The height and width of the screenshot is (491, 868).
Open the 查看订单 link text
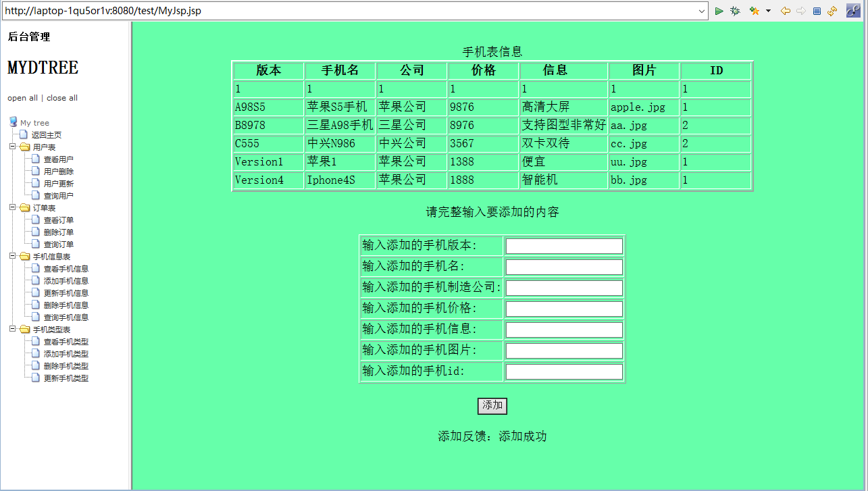coord(59,220)
